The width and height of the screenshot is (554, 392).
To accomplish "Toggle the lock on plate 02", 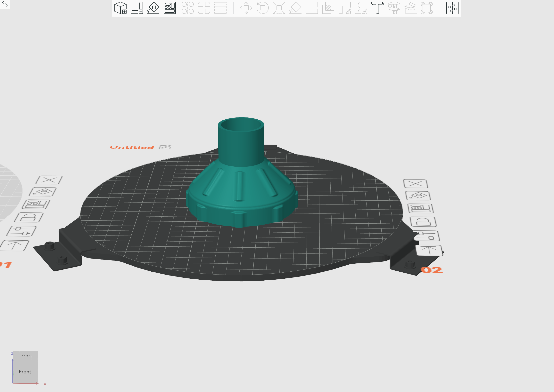I will (x=423, y=222).
